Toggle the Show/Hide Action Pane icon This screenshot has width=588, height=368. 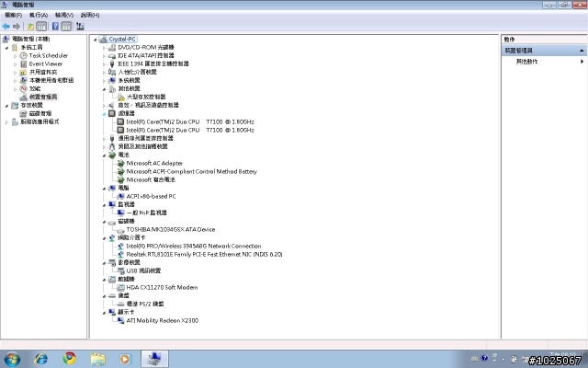pos(66,27)
